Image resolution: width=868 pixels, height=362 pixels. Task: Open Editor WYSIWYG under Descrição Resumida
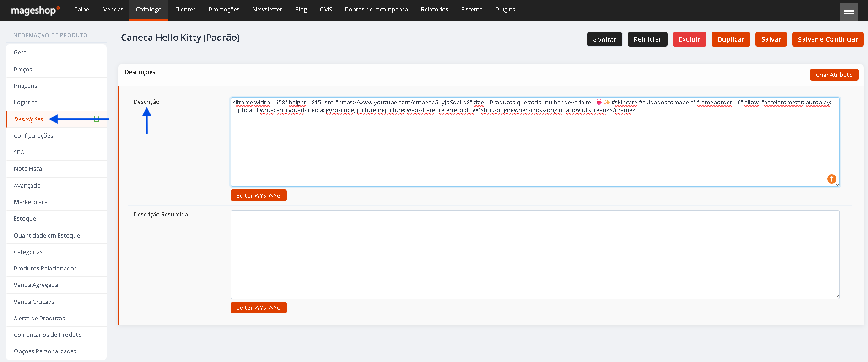[x=259, y=308]
